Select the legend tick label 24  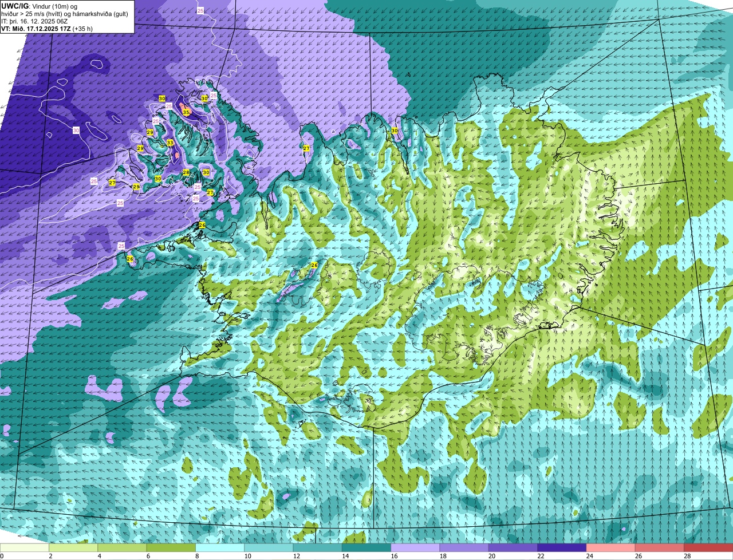coord(589,556)
